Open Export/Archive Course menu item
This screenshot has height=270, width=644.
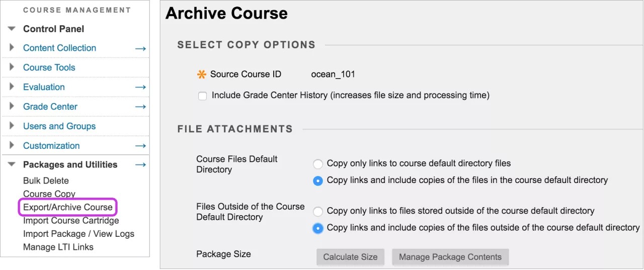[67, 207]
